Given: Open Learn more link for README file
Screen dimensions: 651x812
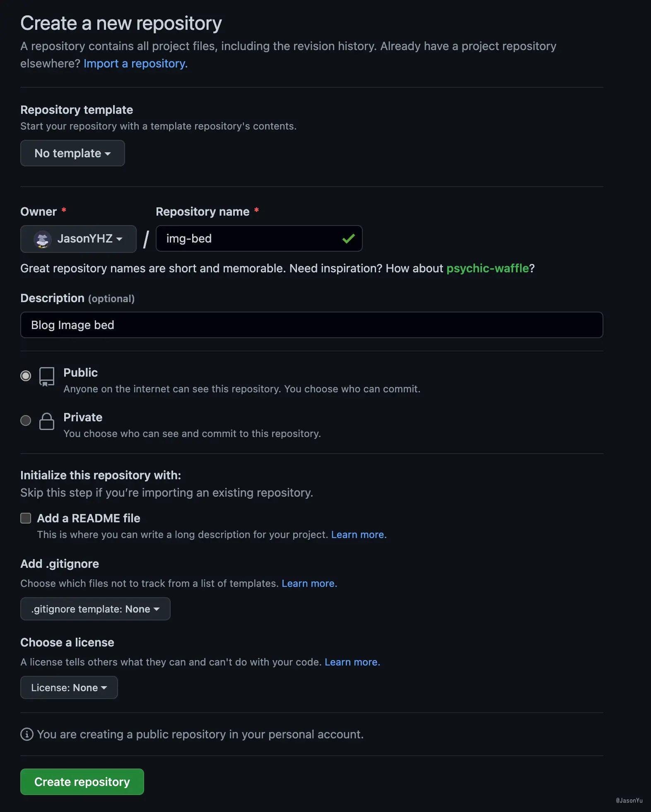Looking at the screenshot, I should tap(359, 534).
